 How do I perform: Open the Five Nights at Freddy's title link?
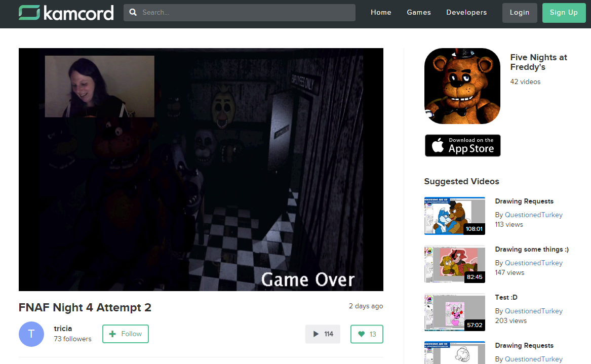(x=539, y=62)
